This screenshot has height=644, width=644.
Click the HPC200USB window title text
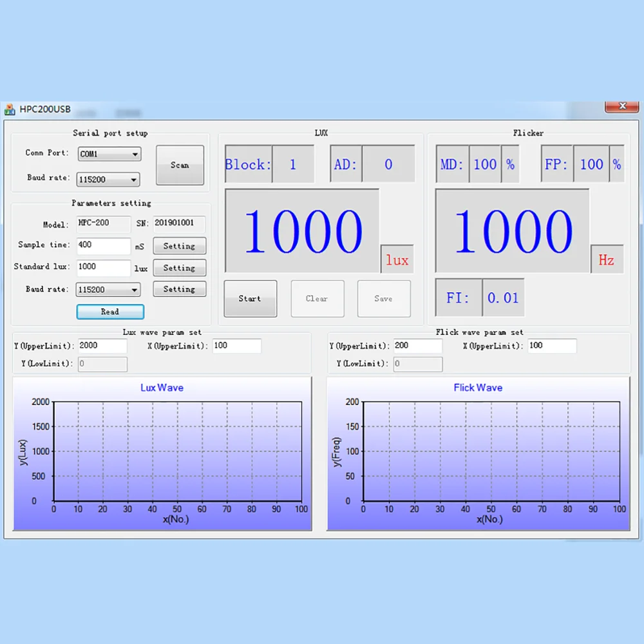45,109
